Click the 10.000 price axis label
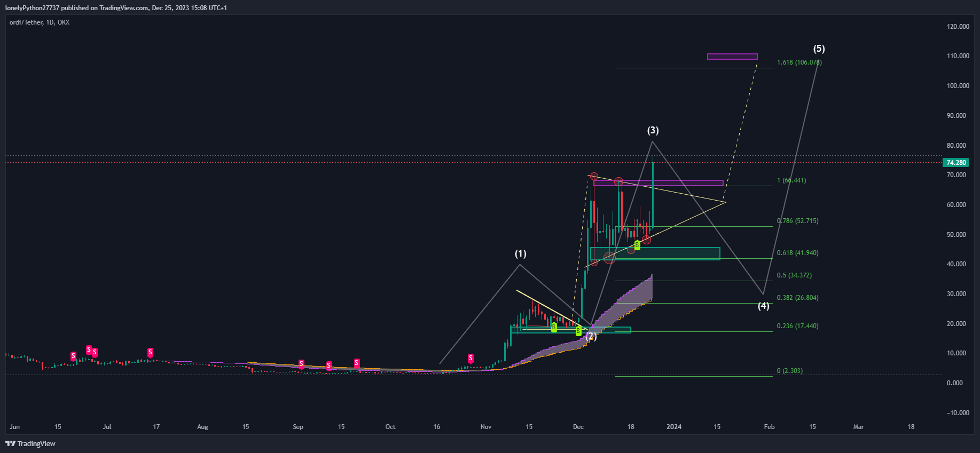This screenshot has width=980, height=453. pos(957,353)
